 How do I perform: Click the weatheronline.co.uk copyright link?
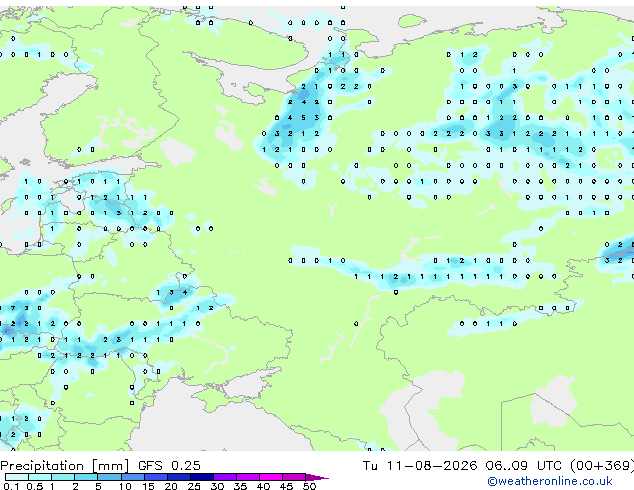pyautogui.click(x=550, y=481)
